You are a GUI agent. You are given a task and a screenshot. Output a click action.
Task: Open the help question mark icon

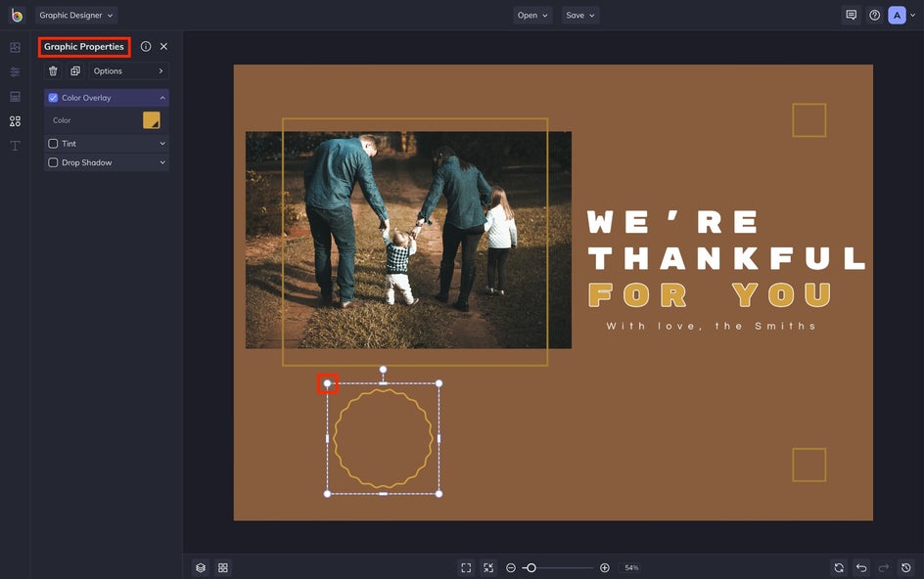[874, 16]
